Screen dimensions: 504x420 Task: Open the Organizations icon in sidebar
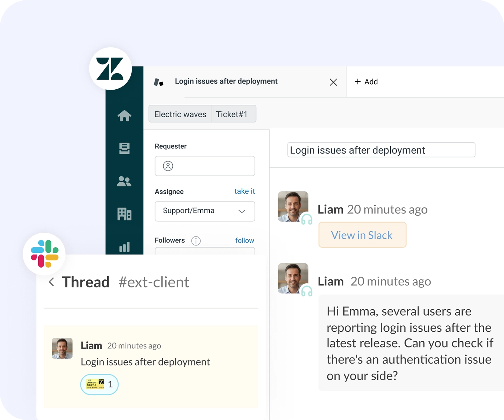pyautogui.click(x=125, y=214)
